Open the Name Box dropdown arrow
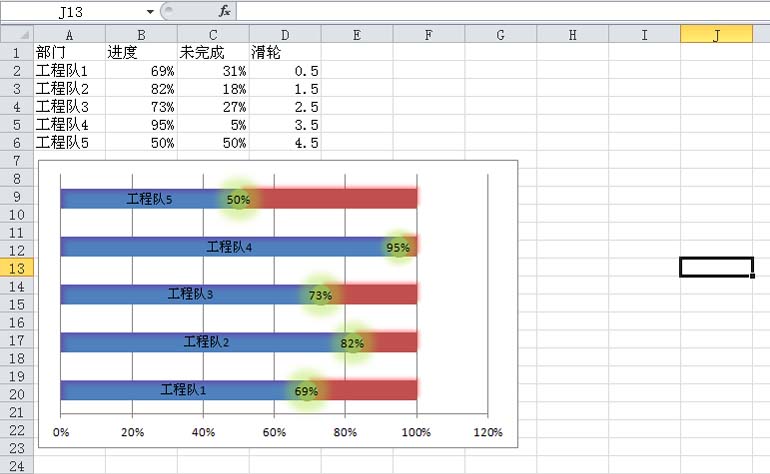Image resolution: width=770 pixels, height=474 pixels. (150, 12)
